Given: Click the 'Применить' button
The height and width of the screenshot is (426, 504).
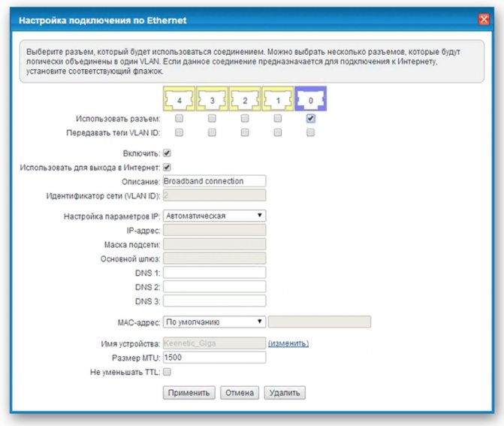Looking at the screenshot, I should coord(189,392).
